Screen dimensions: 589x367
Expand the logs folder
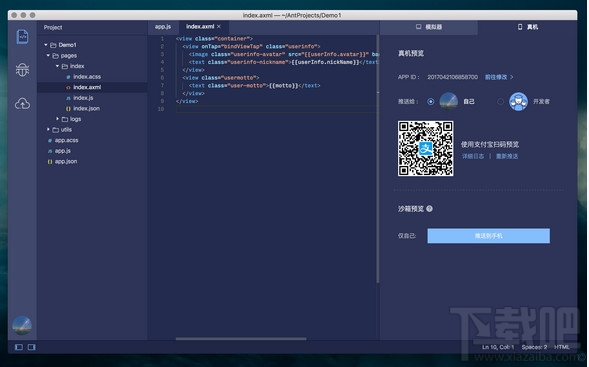[x=57, y=119]
